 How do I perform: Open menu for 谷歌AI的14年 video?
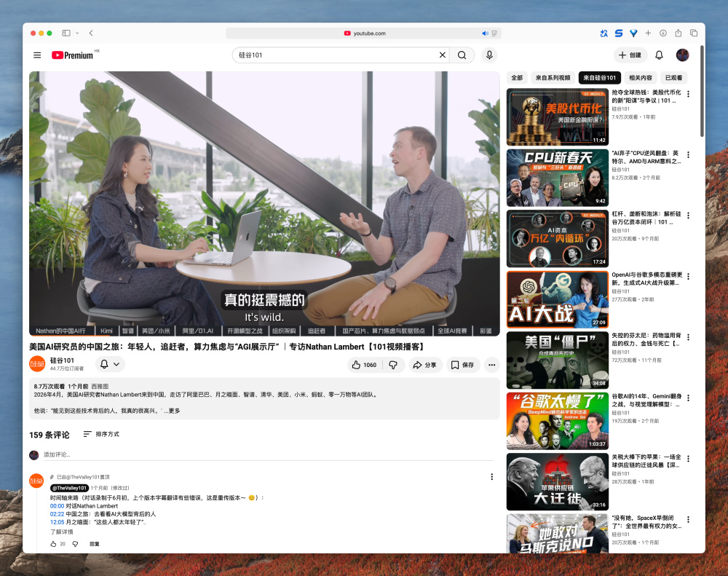(688, 398)
